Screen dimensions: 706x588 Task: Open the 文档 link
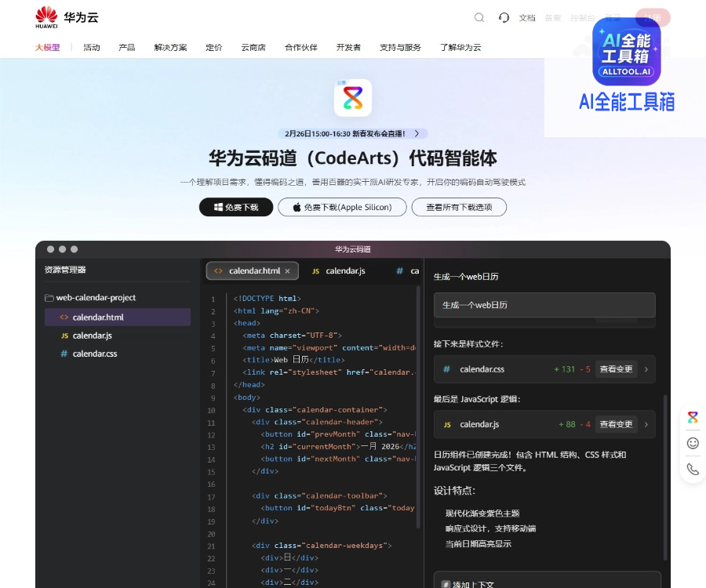click(x=527, y=18)
